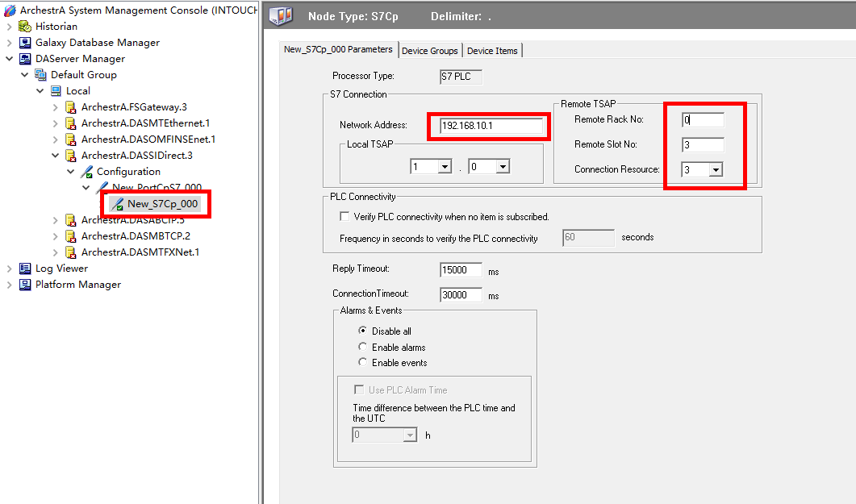This screenshot has height=504, width=856.
Task: Enable Verify PLC connectivity checkbox
Action: coord(344,217)
